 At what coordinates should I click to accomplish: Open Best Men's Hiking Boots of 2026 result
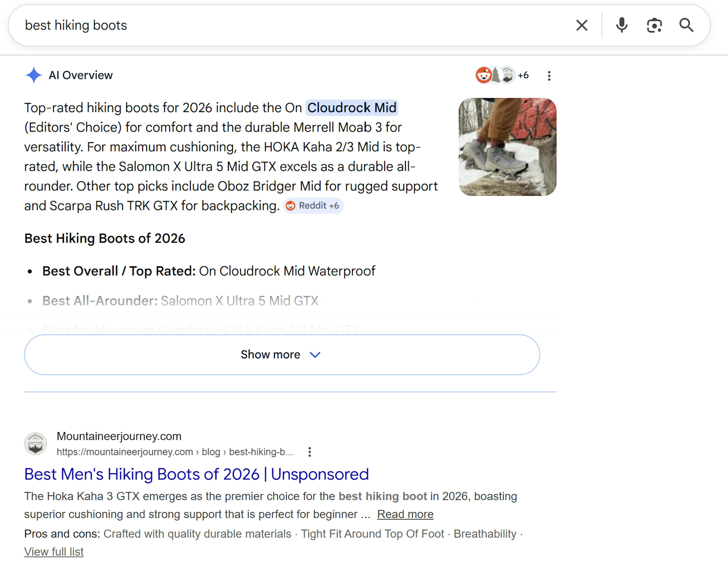(x=196, y=474)
